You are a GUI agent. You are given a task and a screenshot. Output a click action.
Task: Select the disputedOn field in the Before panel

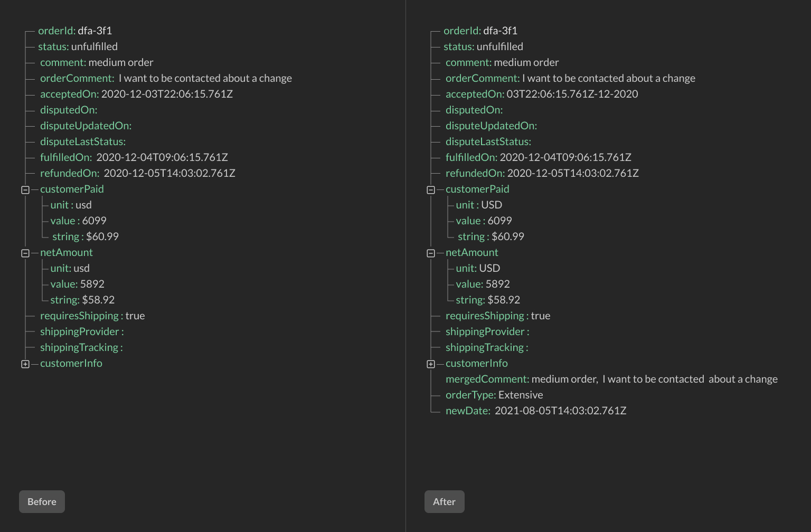point(67,110)
